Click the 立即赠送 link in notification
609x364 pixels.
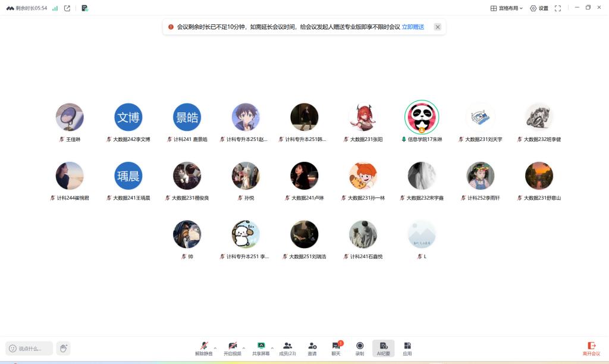click(413, 27)
